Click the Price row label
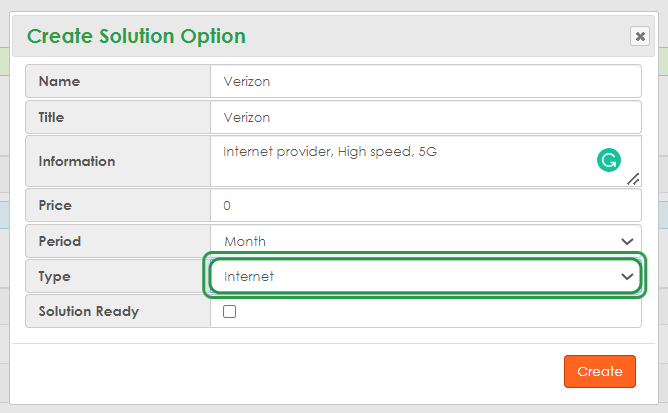668x413 pixels. click(x=55, y=205)
